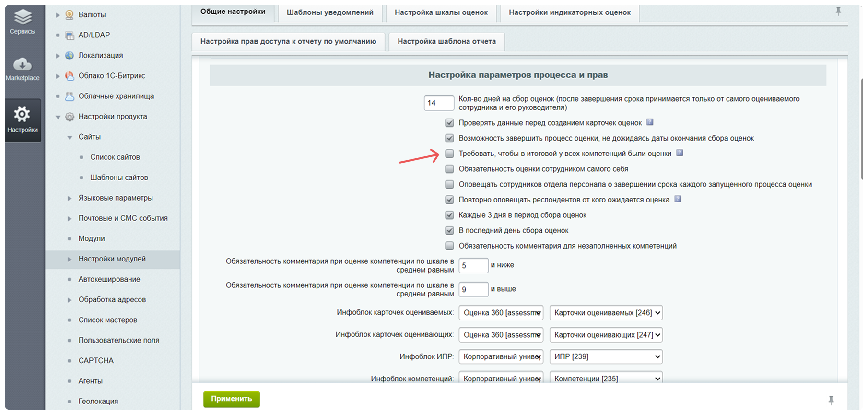Open 'Список сайтов' in the sidebar
868x415 pixels.
click(x=115, y=157)
